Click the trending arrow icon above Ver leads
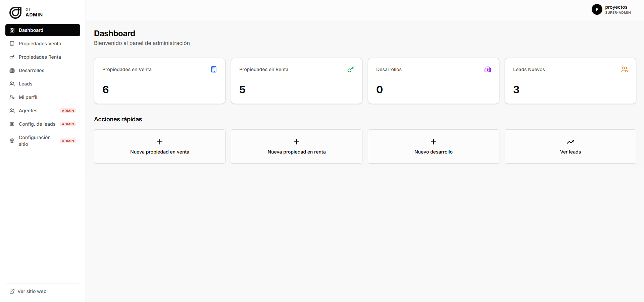Image resolution: width=644 pixels, height=302 pixels. pos(571,142)
